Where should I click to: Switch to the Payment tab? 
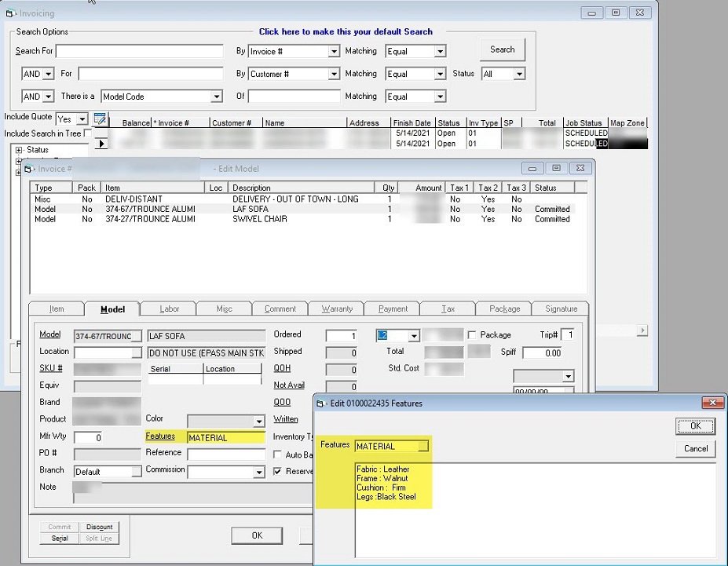[393, 309]
